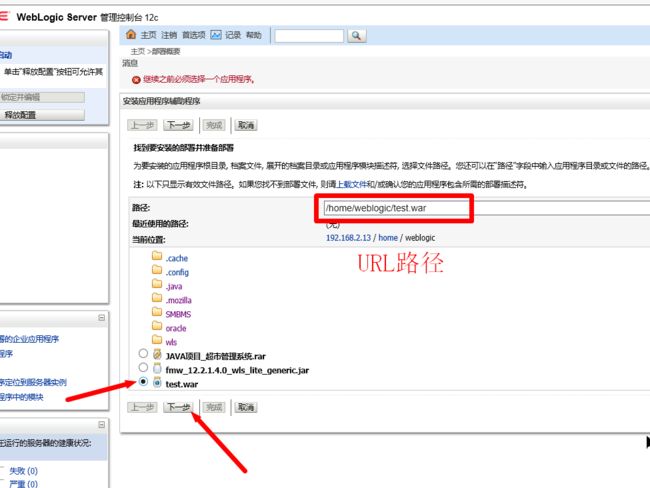
Task: Open the .mozilla folder icon
Action: pyautogui.click(x=157, y=298)
